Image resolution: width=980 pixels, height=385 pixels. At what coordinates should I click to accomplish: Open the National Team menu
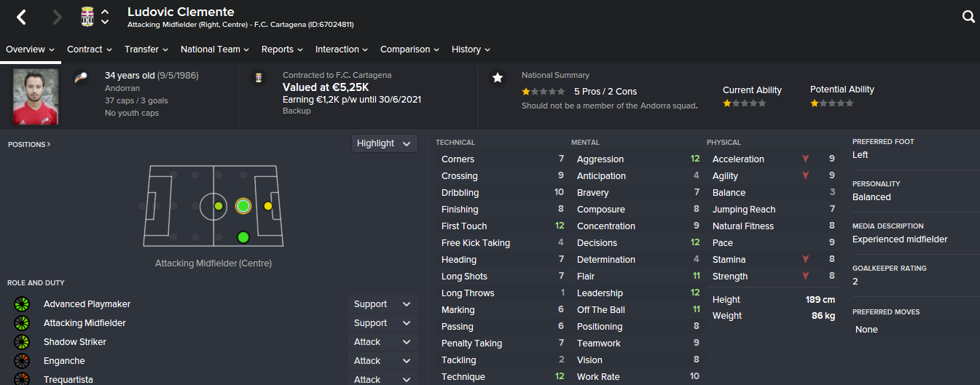[215, 49]
